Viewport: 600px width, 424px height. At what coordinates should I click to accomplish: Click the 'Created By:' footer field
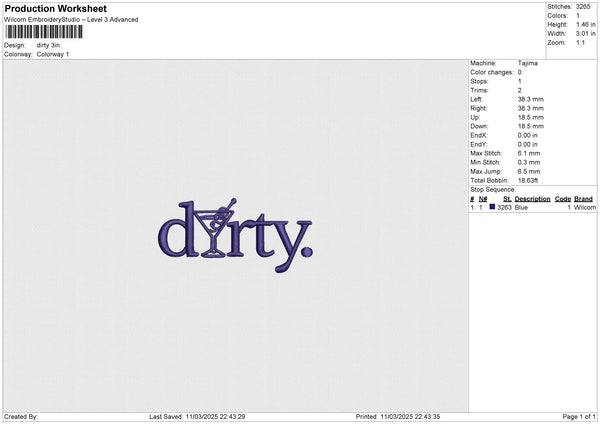22,416
